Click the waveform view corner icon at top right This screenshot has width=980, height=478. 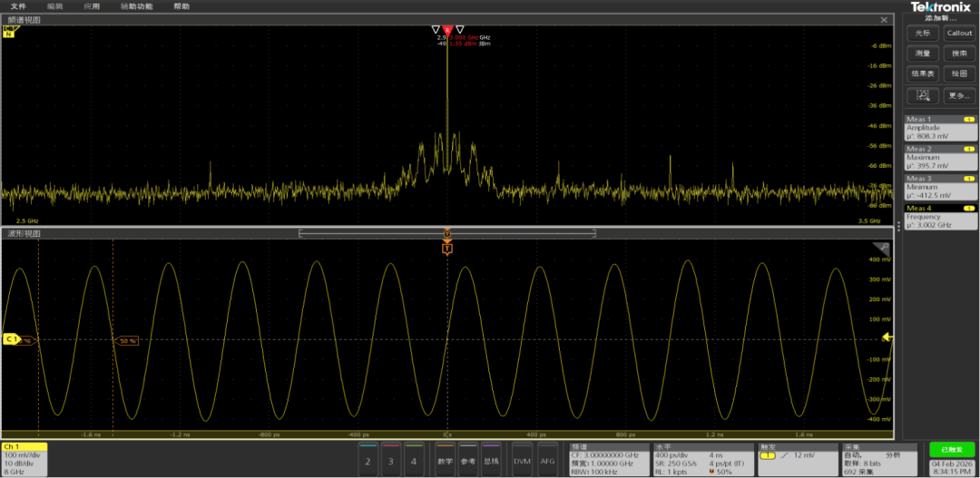click(881, 247)
